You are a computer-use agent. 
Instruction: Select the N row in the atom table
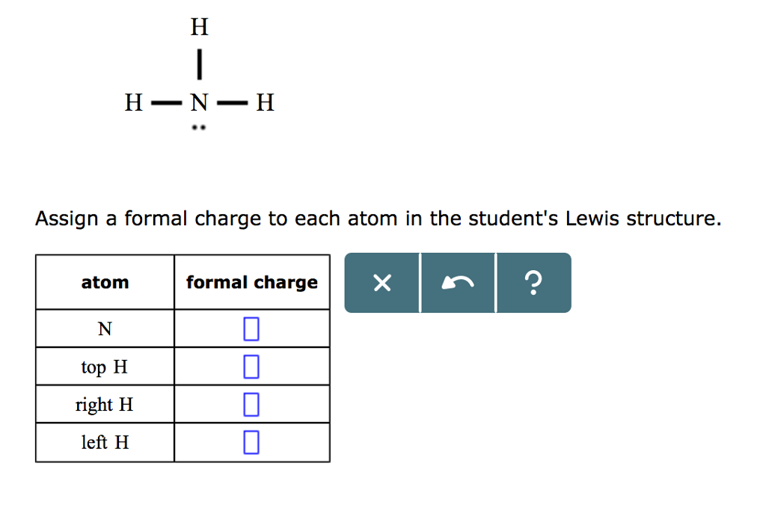pyautogui.click(x=104, y=328)
